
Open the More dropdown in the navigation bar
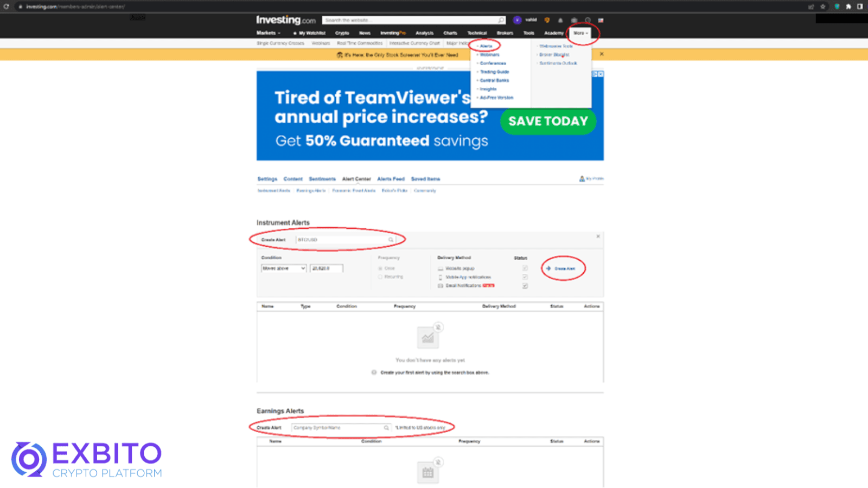[x=581, y=33]
